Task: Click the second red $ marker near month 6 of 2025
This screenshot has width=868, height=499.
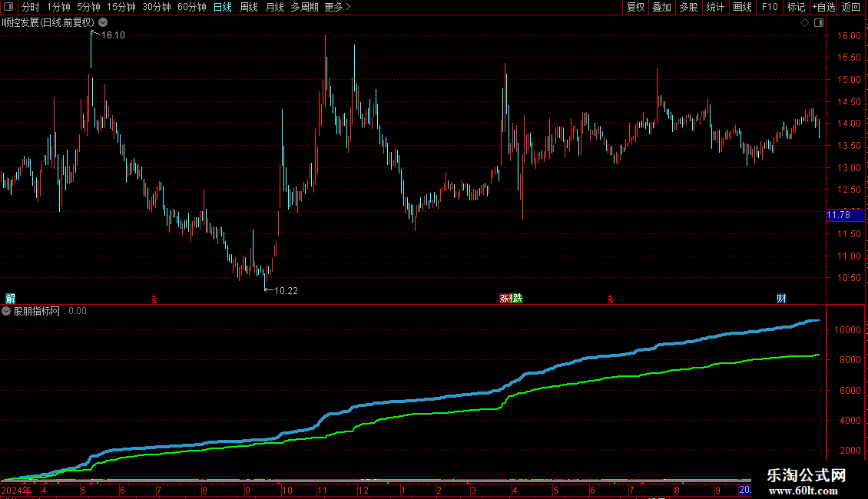Action: (611, 299)
